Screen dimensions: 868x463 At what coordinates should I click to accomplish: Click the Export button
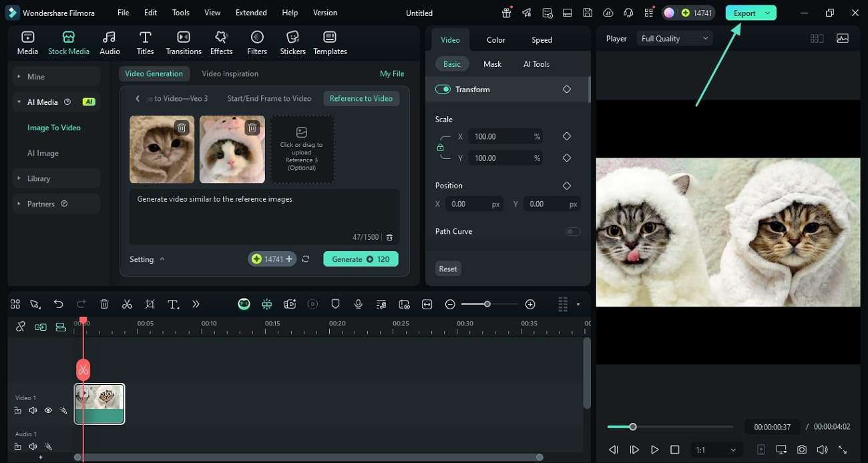tap(744, 13)
